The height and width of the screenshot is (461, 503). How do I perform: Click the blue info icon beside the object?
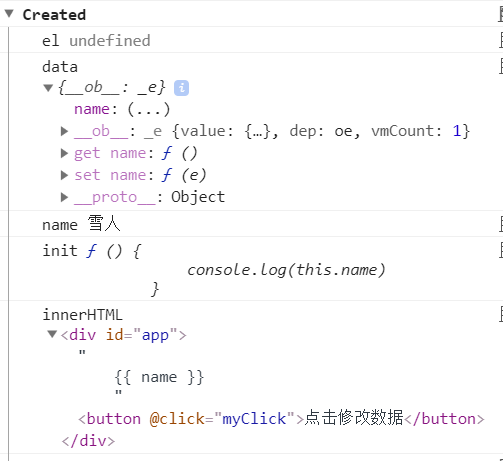(x=181, y=88)
